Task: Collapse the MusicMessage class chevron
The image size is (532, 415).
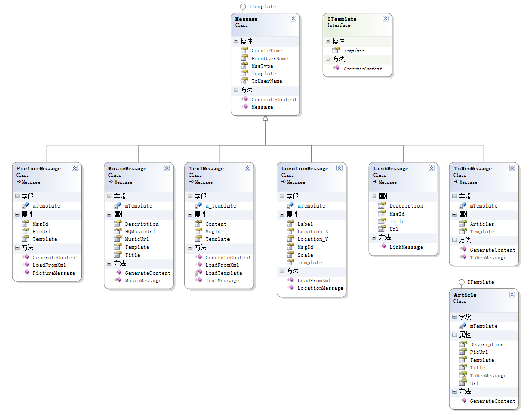Action: tap(167, 168)
